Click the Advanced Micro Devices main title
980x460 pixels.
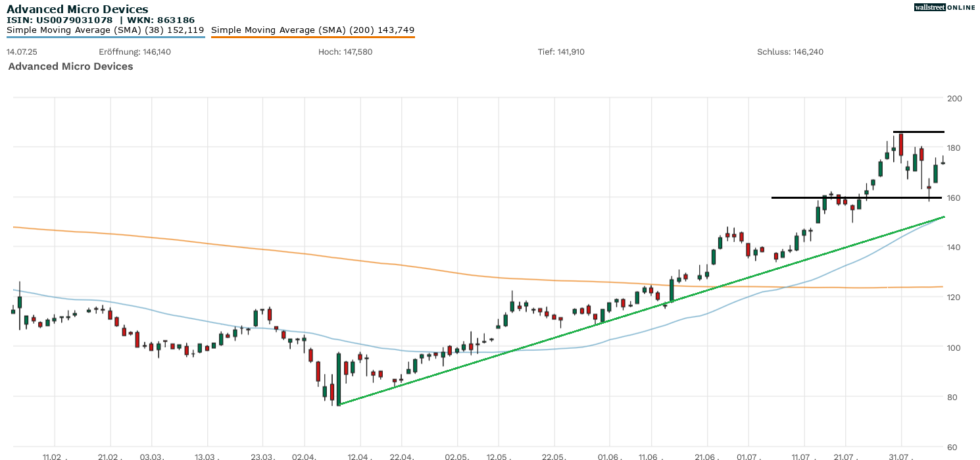[78, 9]
